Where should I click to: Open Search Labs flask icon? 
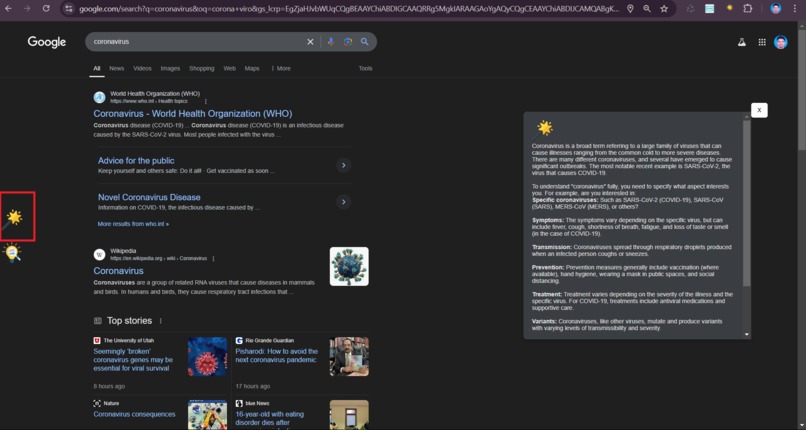pyautogui.click(x=742, y=42)
